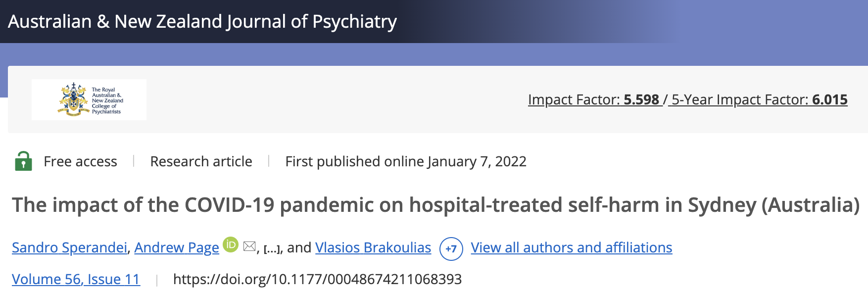Image resolution: width=868 pixels, height=295 pixels.
Task: Click the COVID-19 self-harm article title heading
Action: coord(436,205)
